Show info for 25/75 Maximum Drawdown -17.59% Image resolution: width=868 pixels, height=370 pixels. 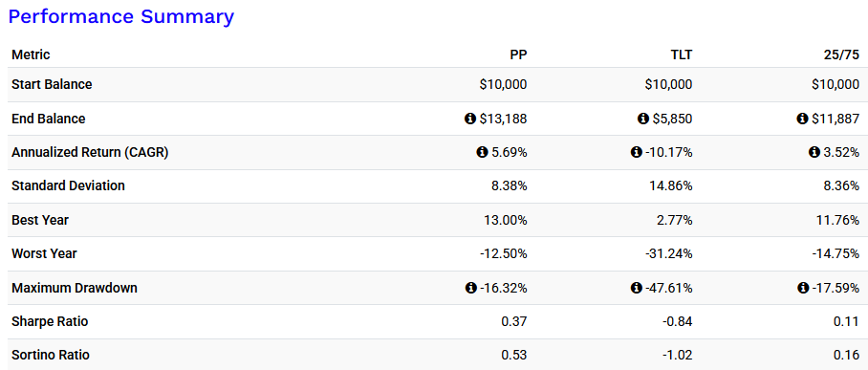point(802,288)
